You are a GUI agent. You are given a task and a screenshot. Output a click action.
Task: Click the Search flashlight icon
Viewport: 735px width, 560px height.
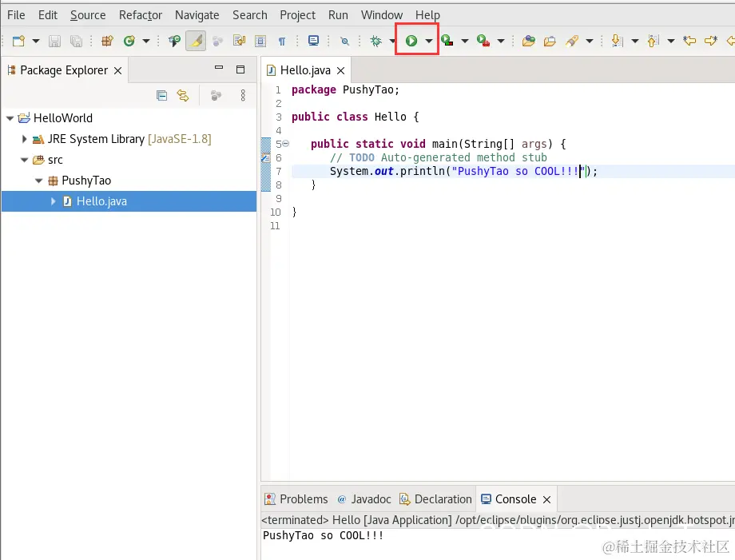point(571,42)
